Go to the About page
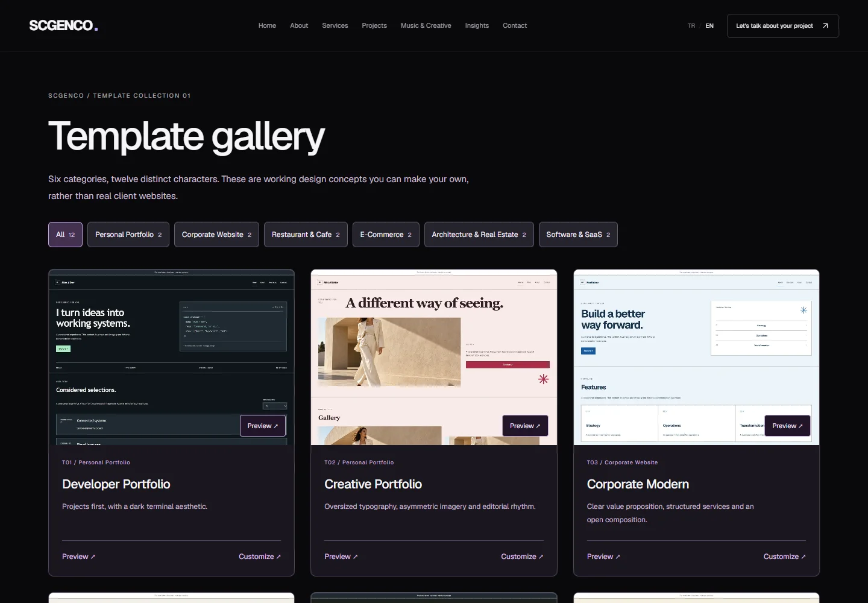Screen dimensions: 868x603 click(299, 25)
